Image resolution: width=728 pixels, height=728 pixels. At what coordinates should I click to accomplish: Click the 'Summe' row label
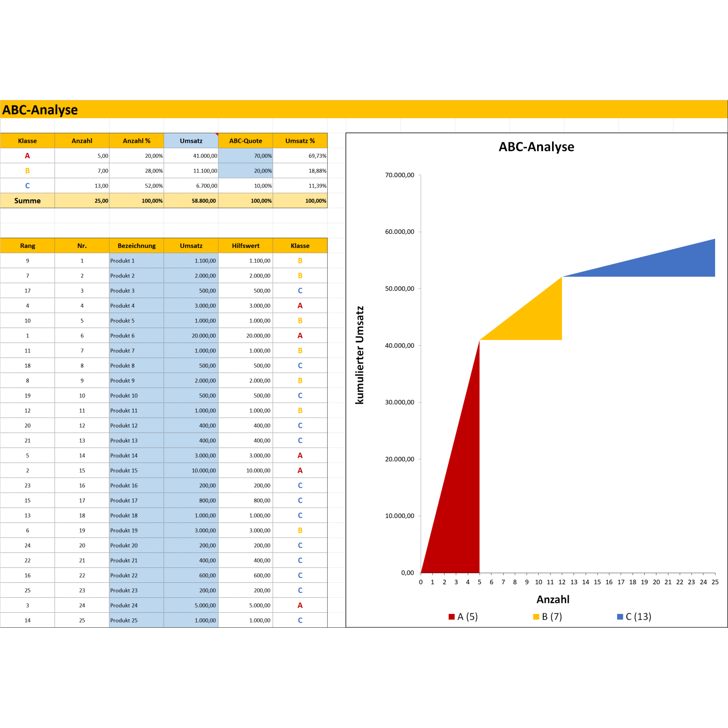[x=28, y=201]
